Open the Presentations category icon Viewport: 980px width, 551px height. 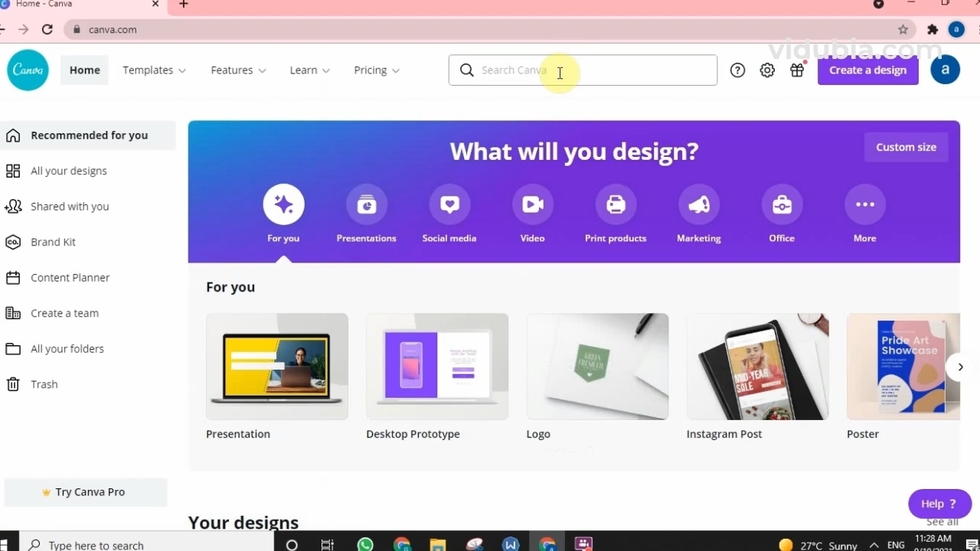[367, 205]
